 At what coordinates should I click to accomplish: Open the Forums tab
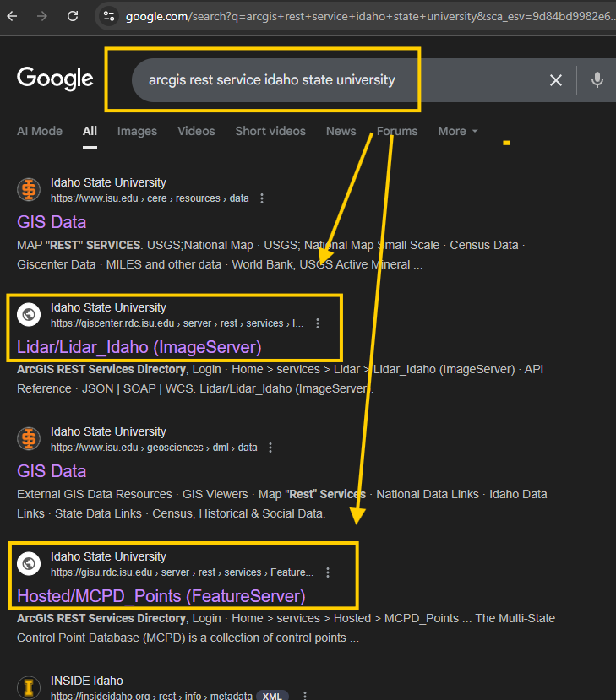[x=397, y=131]
